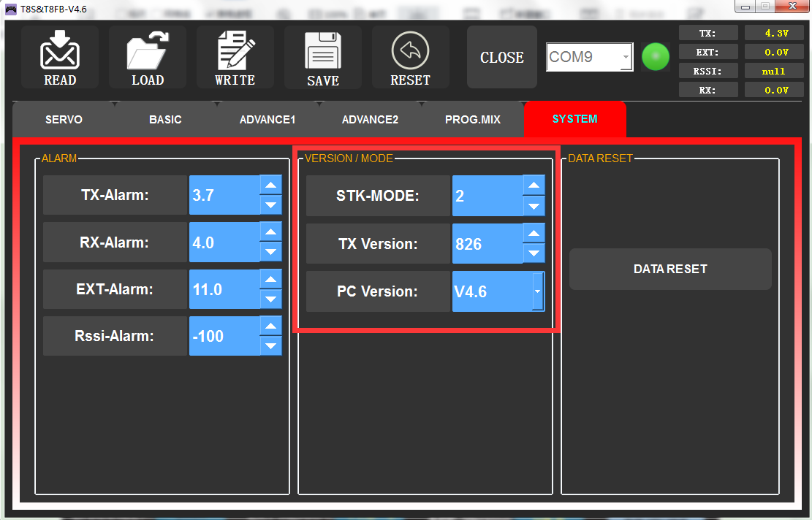This screenshot has height=520, width=812.
Task: Open the ADVANCE1 tab
Action: coord(267,119)
